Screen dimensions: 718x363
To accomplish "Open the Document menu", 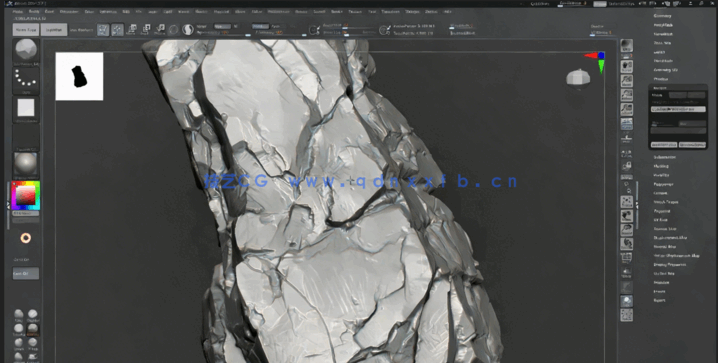I will (x=69, y=11).
